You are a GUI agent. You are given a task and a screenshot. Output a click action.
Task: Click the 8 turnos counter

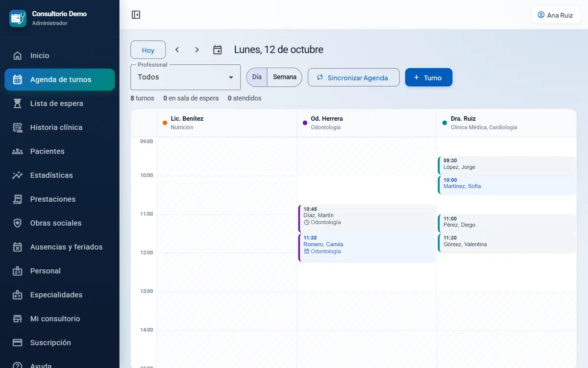(x=142, y=98)
